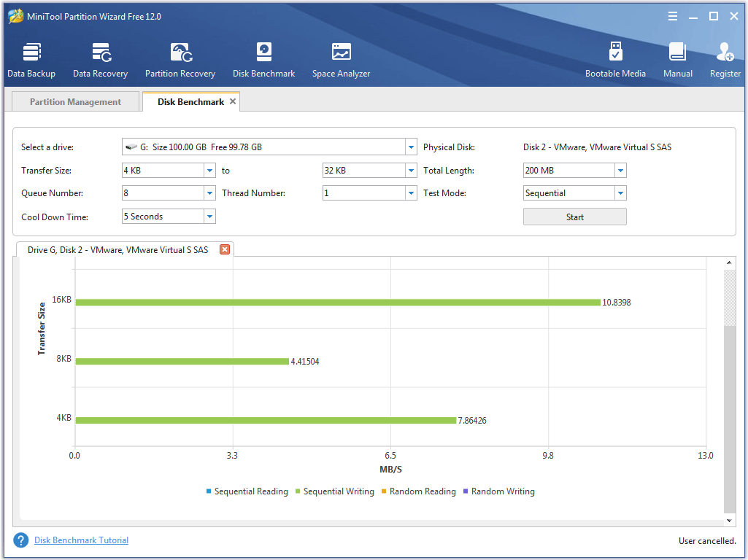
Task: Open the 32 KB transfer size dropdown
Action: 411,170
